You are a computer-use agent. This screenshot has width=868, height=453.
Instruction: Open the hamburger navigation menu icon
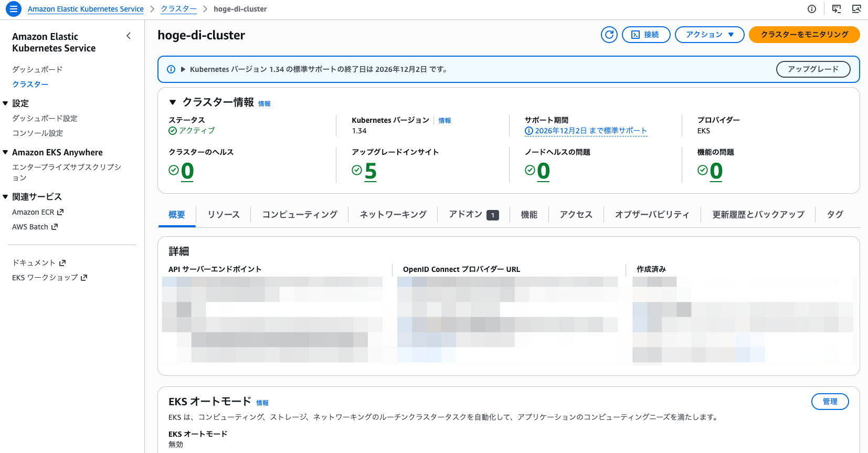(x=14, y=9)
